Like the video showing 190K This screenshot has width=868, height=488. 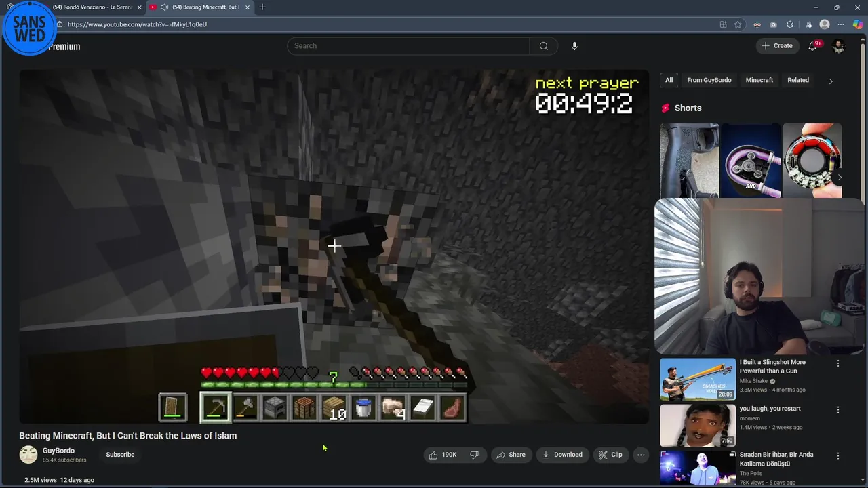coord(443,455)
